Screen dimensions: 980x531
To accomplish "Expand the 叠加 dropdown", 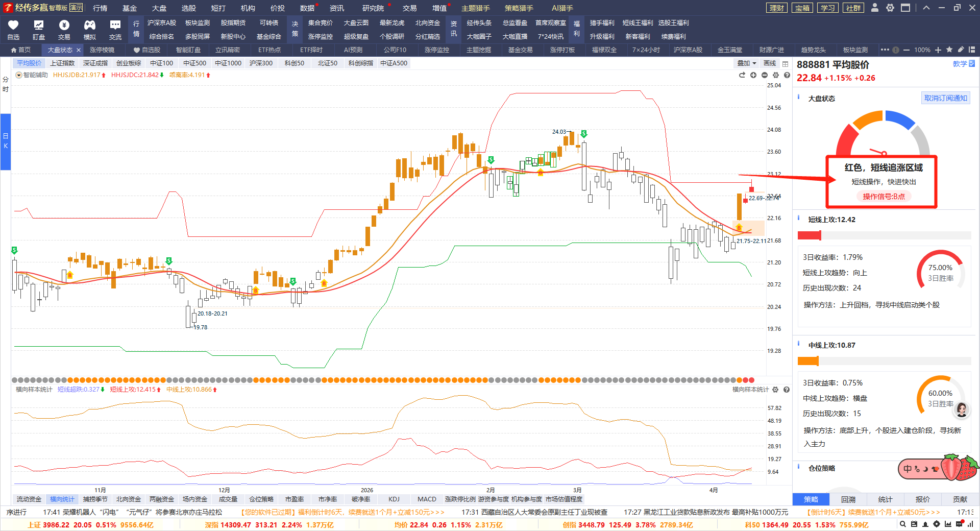I will point(746,63).
